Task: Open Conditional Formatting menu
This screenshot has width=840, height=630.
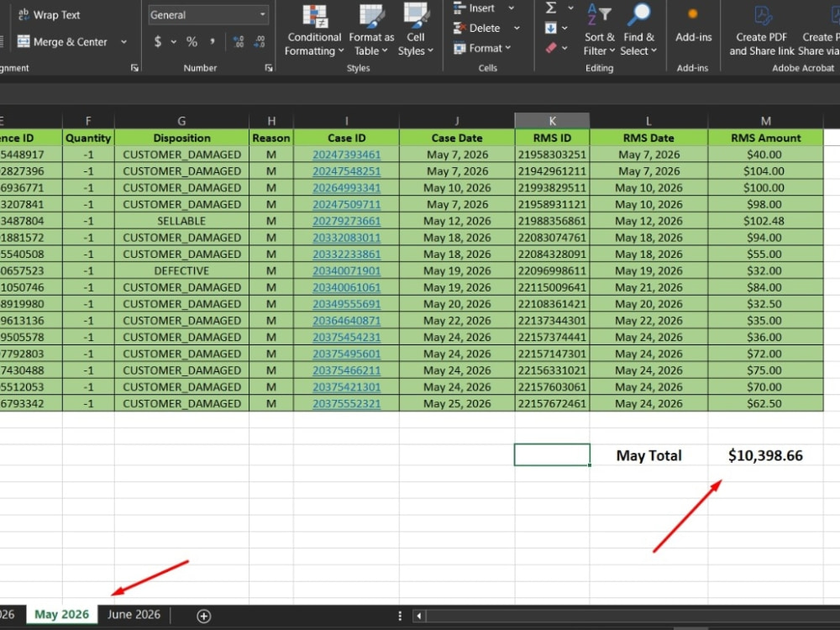Action: (314, 30)
